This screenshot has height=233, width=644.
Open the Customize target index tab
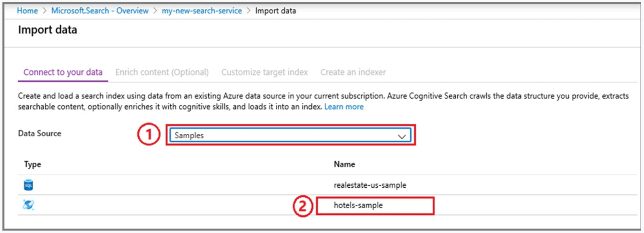pos(264,72)
